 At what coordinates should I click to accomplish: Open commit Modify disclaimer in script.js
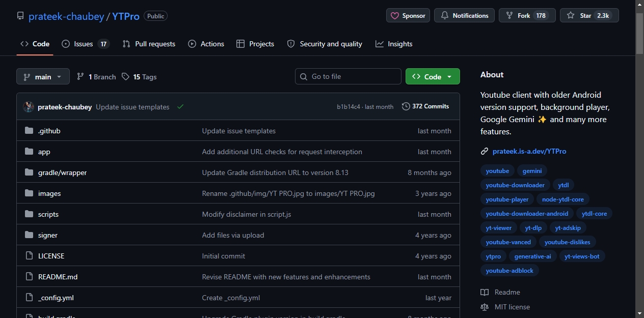click(x=247, y=214)
